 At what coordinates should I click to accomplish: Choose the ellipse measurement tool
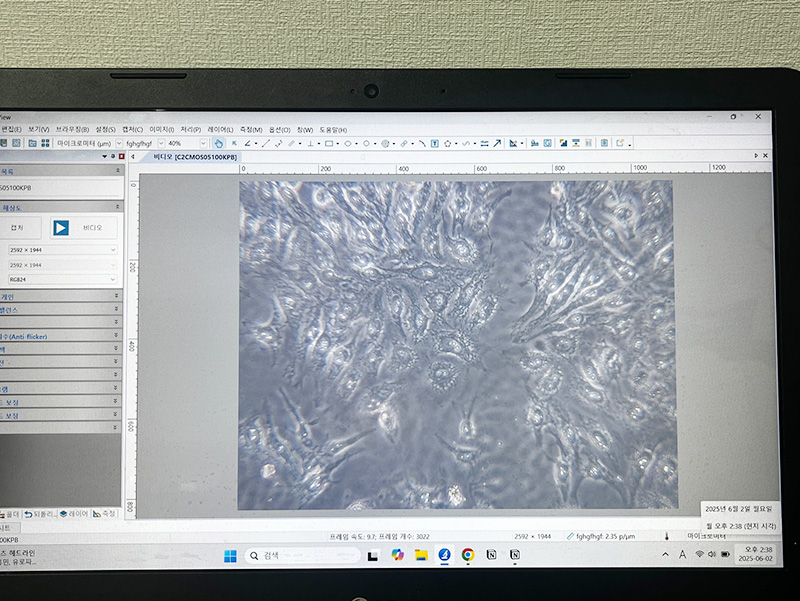[x=348, y=143]
